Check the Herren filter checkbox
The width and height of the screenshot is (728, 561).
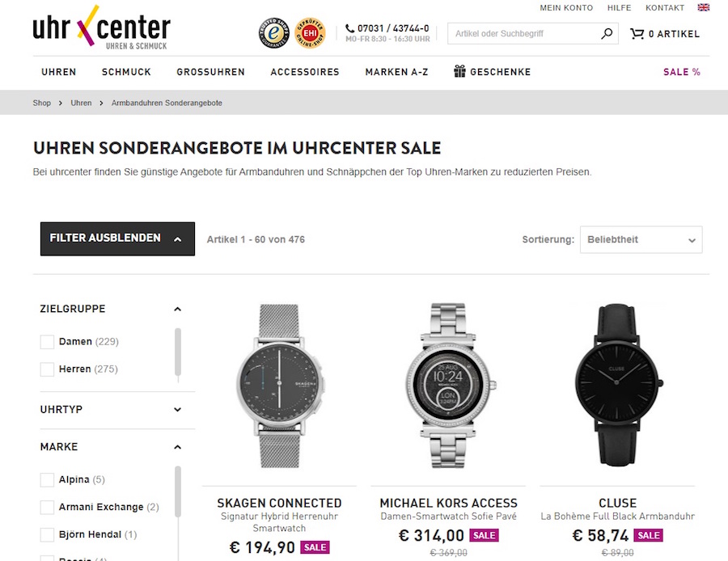(x=47, y=369)
